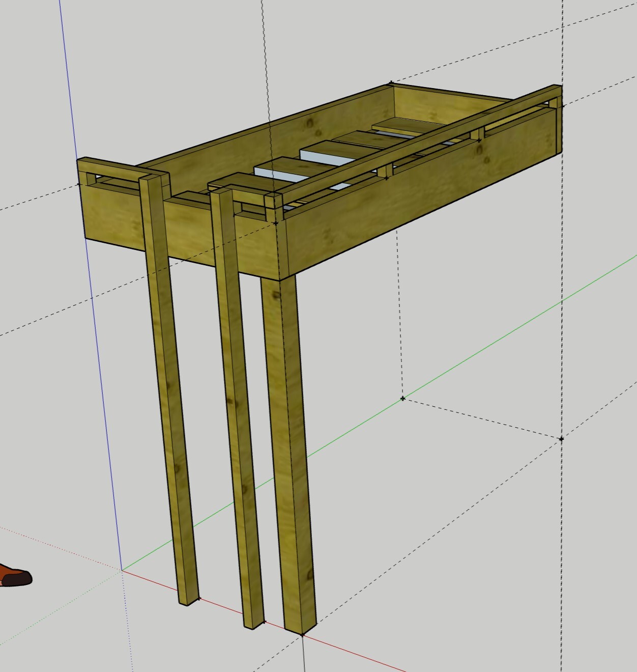The width and height of the screenshot is (637, 672).
Task: Click the guide point at lower right
Action: [561, 438]
